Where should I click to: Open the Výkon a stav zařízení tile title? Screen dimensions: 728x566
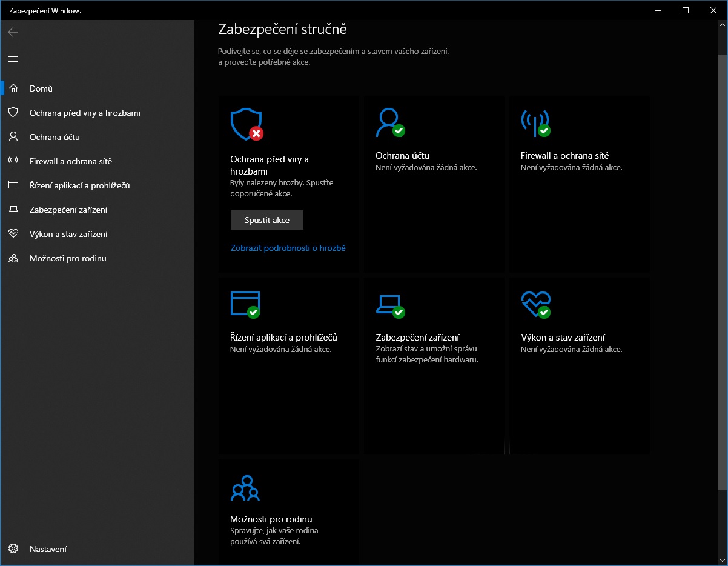tap(563, 338)
